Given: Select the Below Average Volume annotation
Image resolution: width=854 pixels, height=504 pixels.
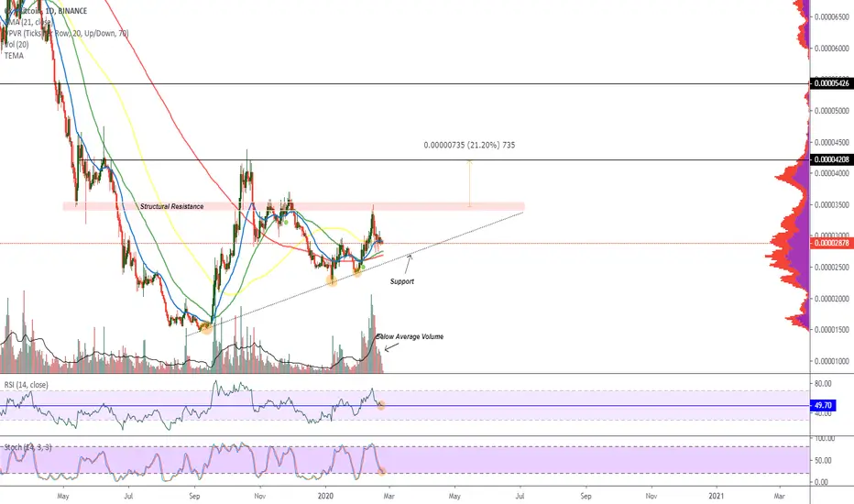Looking at the screenshot, I should 411,336.
